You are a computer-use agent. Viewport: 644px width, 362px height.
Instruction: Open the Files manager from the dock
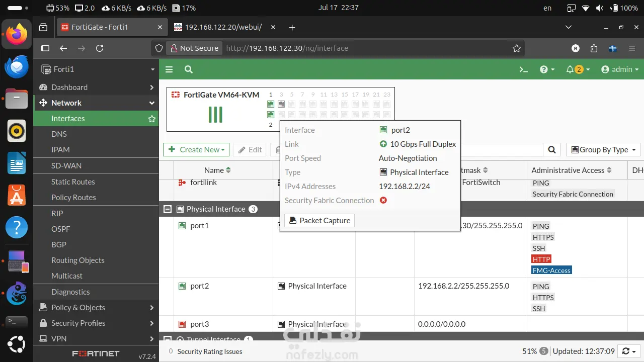point(17,99)
